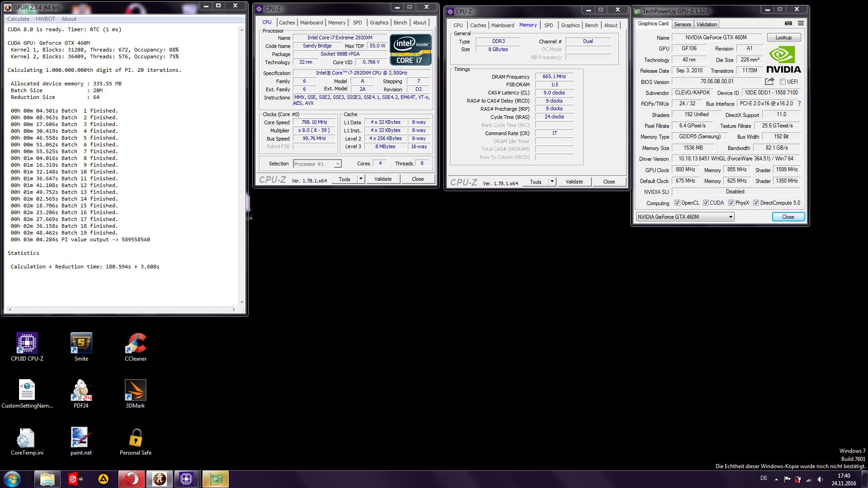Click Intel Core i7 logo in CPU-Z
This screenshot has width=868, height=488.
pos(410,50)
